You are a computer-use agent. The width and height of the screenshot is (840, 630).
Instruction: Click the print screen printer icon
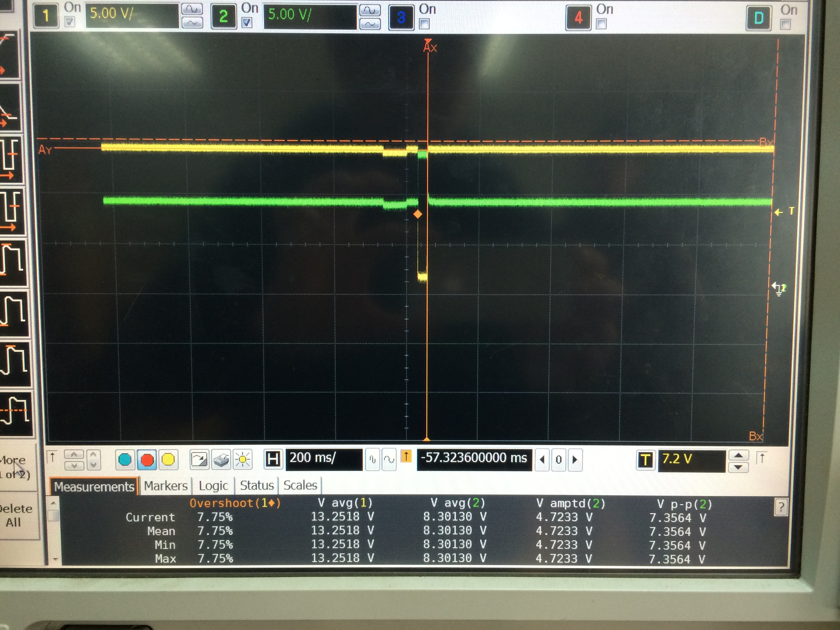[x=221, y=460]
